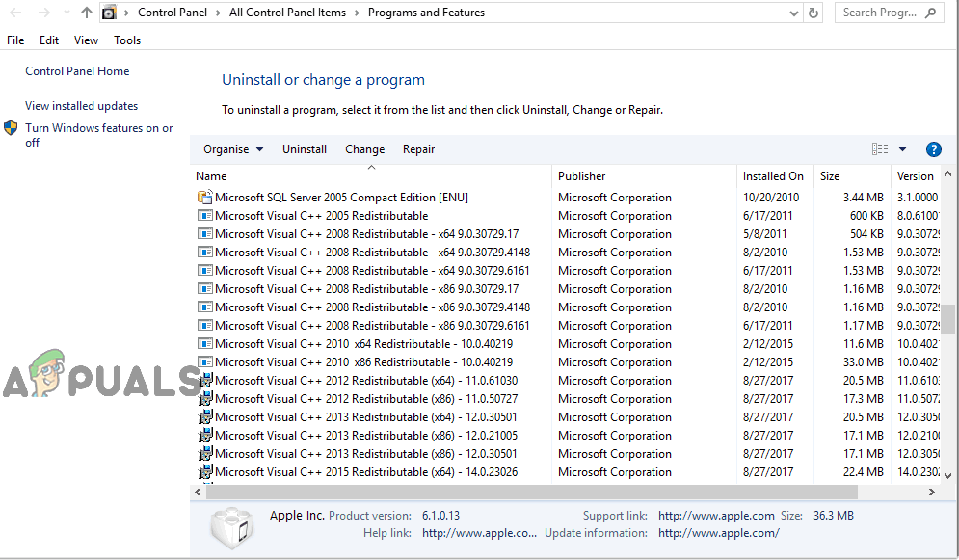This screenshot has height=560, width=959.
Task: Open the Tools menu
Action: point(127,40)
